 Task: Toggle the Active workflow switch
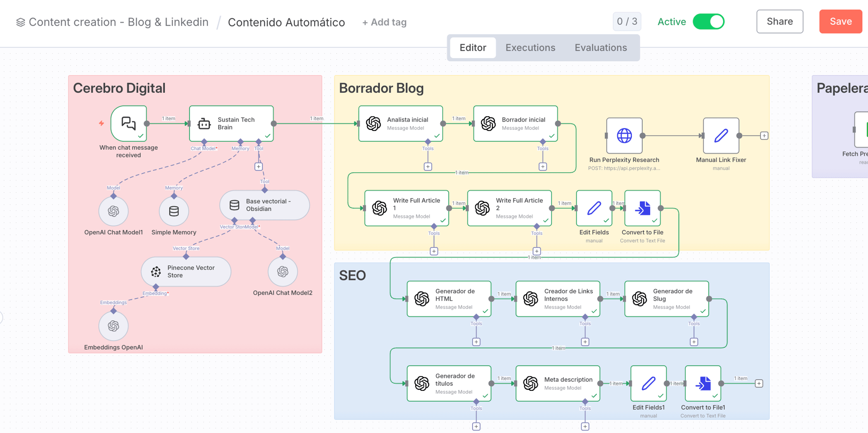point(708,22)
